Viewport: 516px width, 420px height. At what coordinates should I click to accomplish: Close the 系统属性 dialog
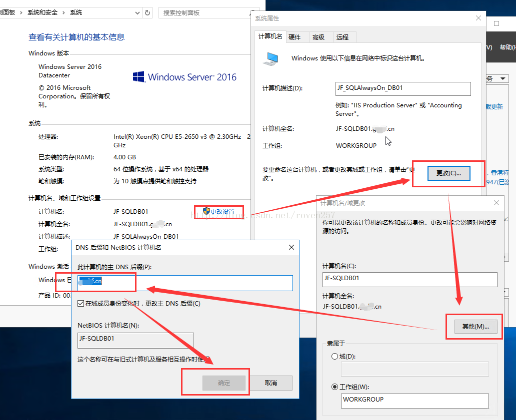click(478, 18)
